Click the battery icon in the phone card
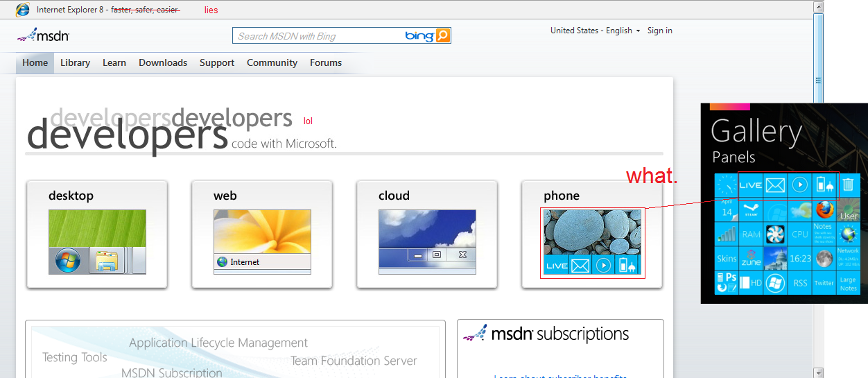This screenshot has width=868, height=378. coord(627,265)
